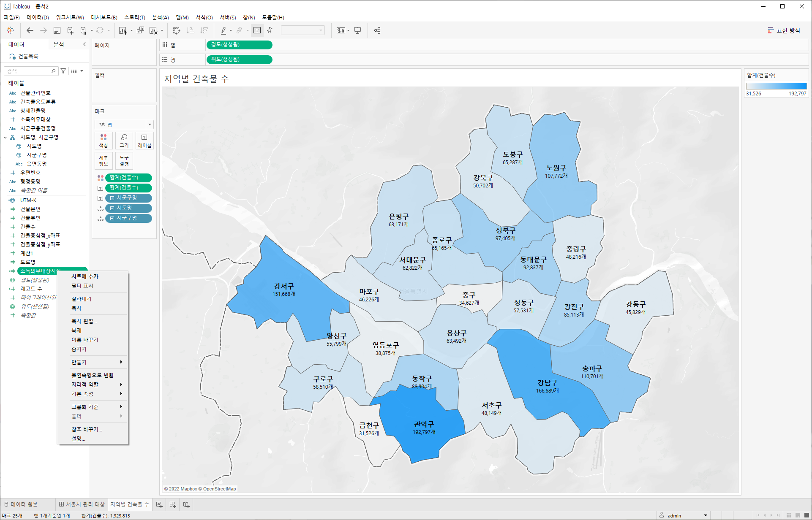Click the Save workbook toolbar icon
Image resolution: width=812 pixels, height=520 pixels.
(57, 30)
